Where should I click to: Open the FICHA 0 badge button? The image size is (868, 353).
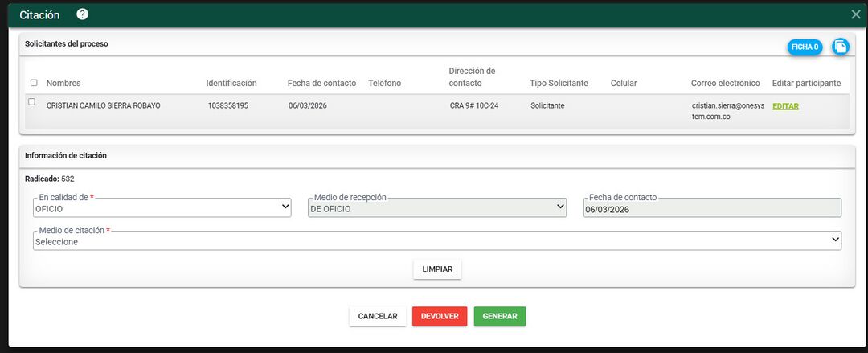[805, 47]
